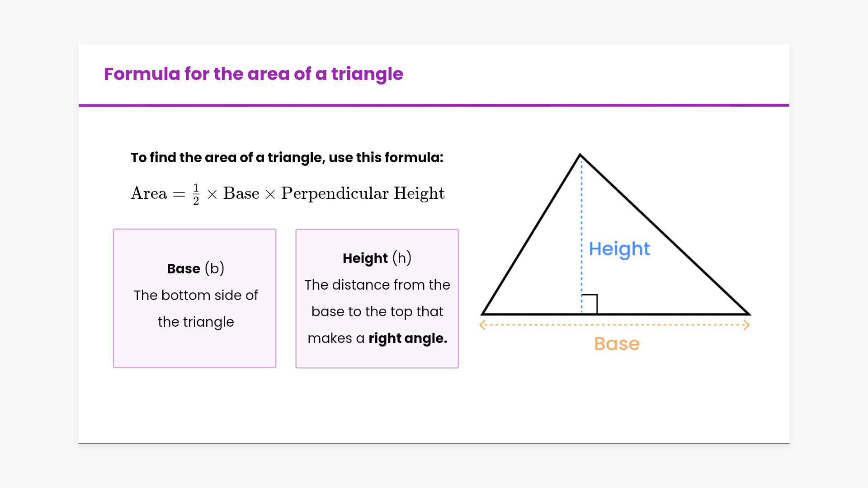
Task: Click the purple divider line under the title
Action: pos(434,105)
